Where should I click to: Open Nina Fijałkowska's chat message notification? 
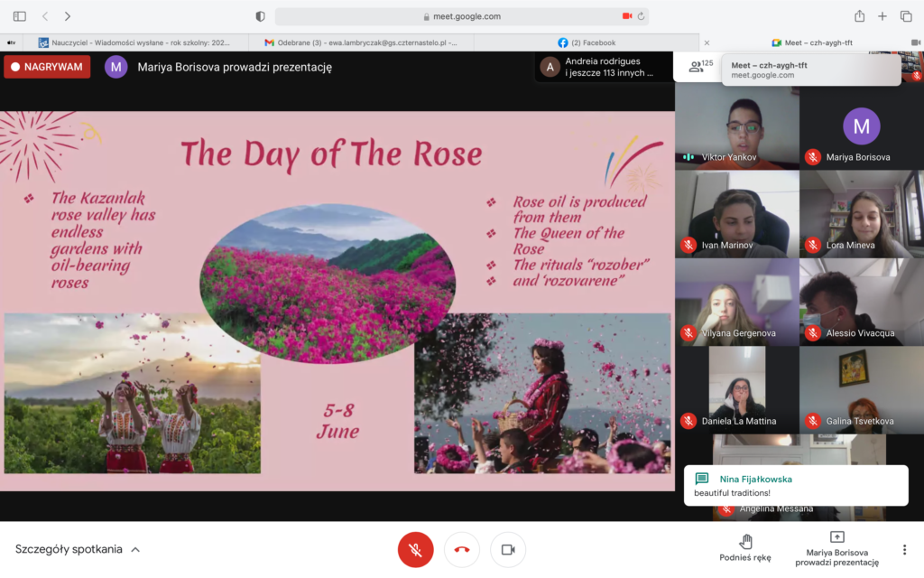(x=795, y=486)
